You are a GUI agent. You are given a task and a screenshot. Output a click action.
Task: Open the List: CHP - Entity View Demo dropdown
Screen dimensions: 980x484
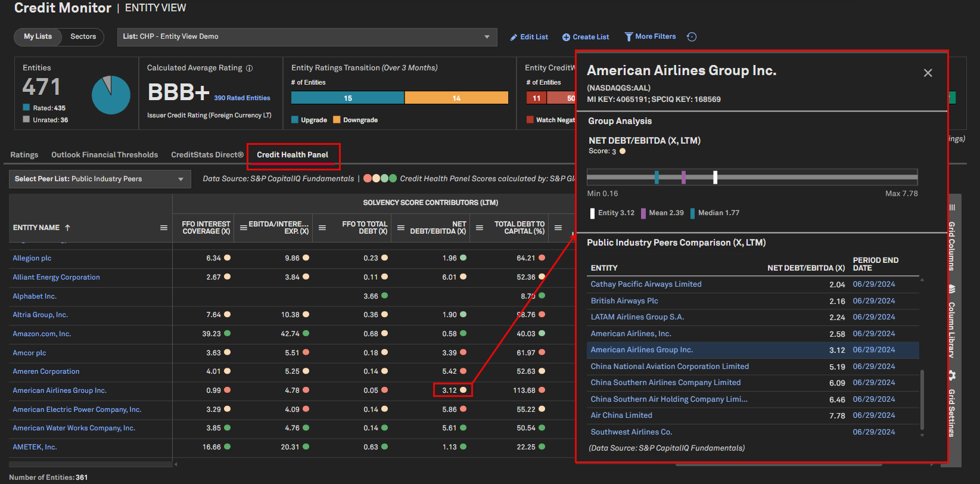pyautogui.click(x=307, y=37)
